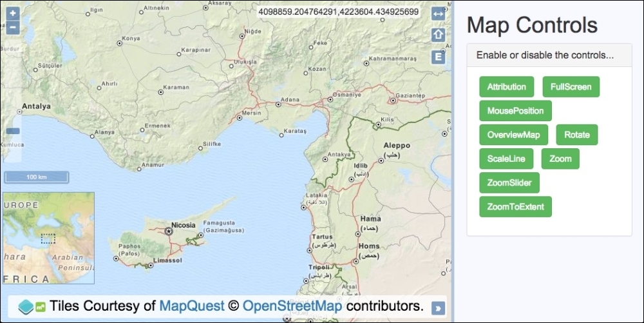Toggle the MousePosition control button
This screenshot has width=644, height=323.
coord(515,111)
